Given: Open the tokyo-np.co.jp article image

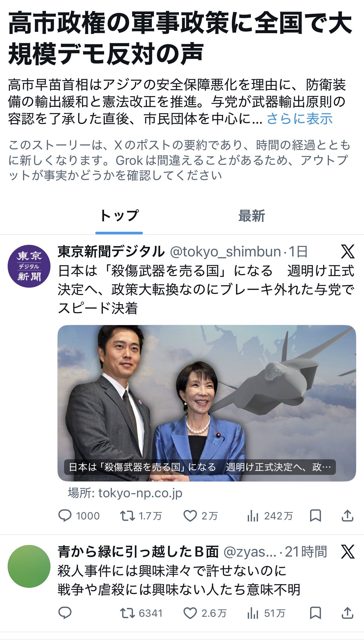Looking at the screenshot, I should [207, 403].
